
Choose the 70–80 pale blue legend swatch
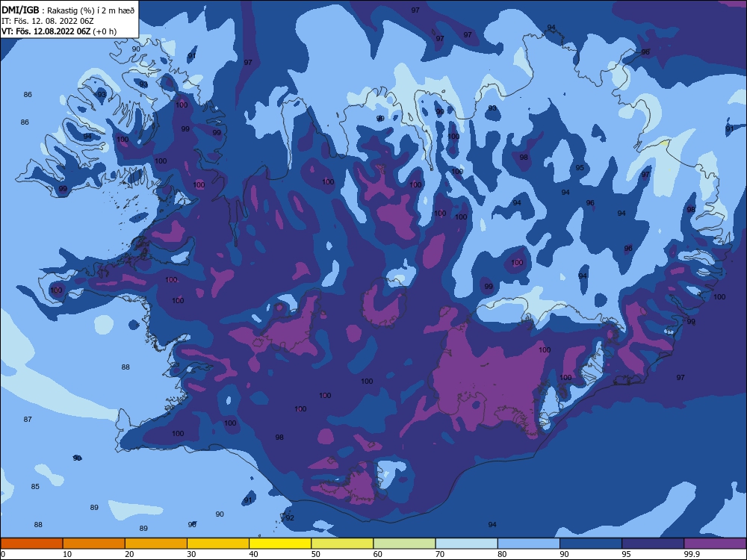tap(466, 544)
